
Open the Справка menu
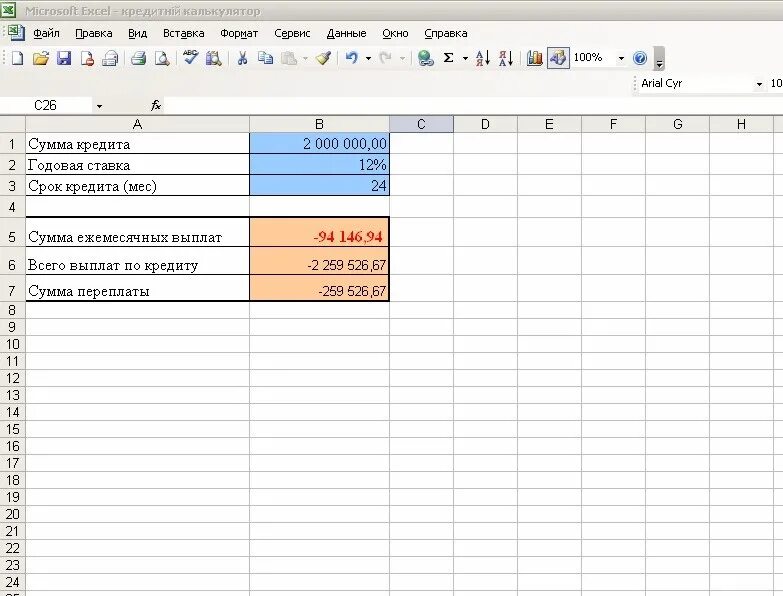coord(446,33)
